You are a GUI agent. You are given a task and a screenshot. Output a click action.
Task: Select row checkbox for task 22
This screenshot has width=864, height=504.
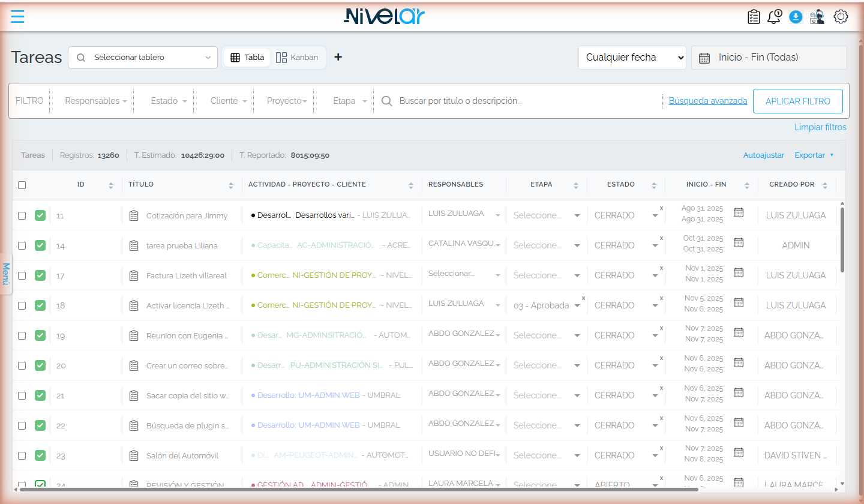point(22,425)
